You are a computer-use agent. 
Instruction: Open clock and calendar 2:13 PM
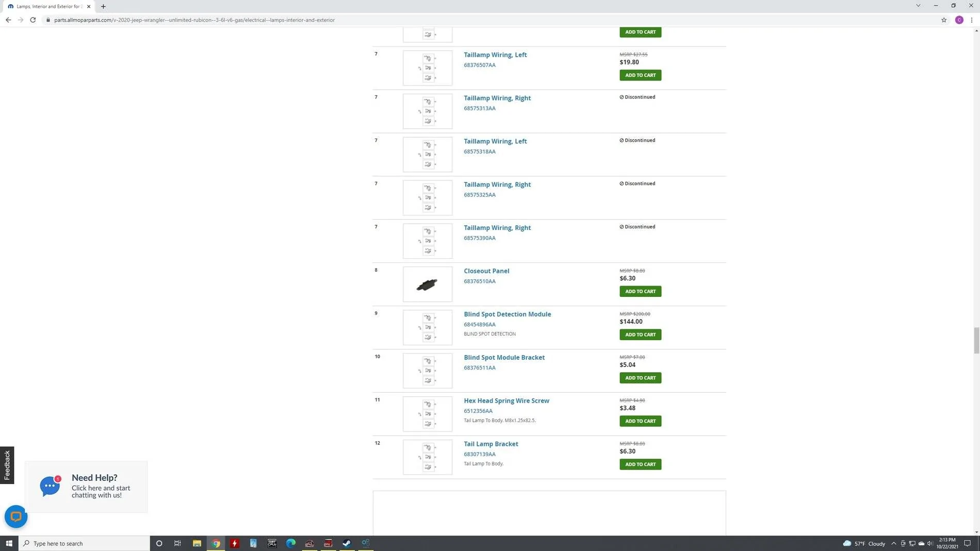(x=947, y=543)
